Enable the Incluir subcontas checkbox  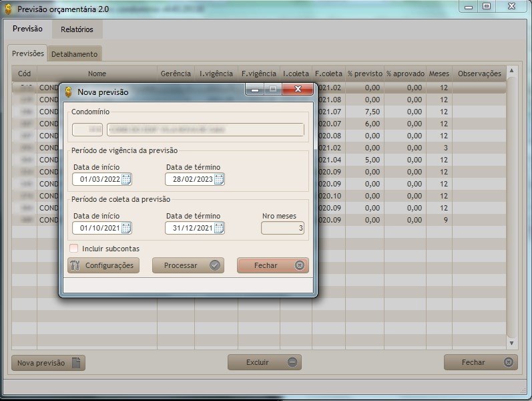tap(74, 249)
